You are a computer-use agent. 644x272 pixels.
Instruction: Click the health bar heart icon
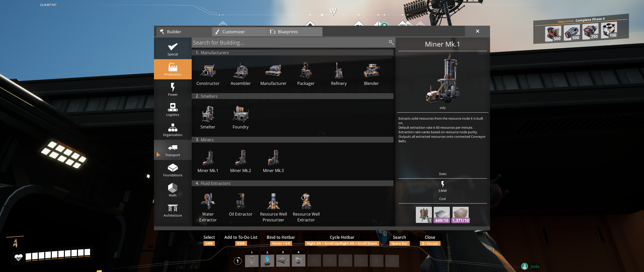18,257
